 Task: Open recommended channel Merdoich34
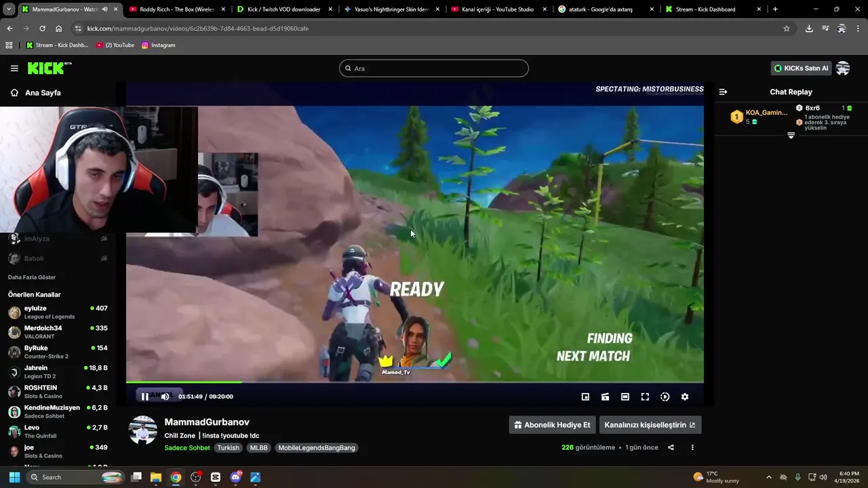[58, 332]
